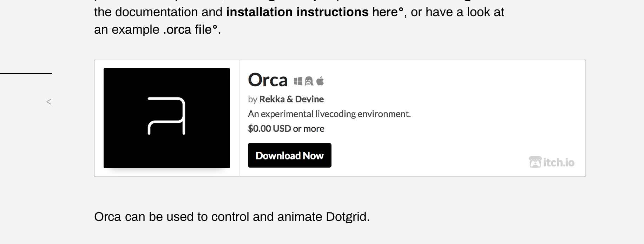Click the Apple macOS platform icon

tap(320, 81)
